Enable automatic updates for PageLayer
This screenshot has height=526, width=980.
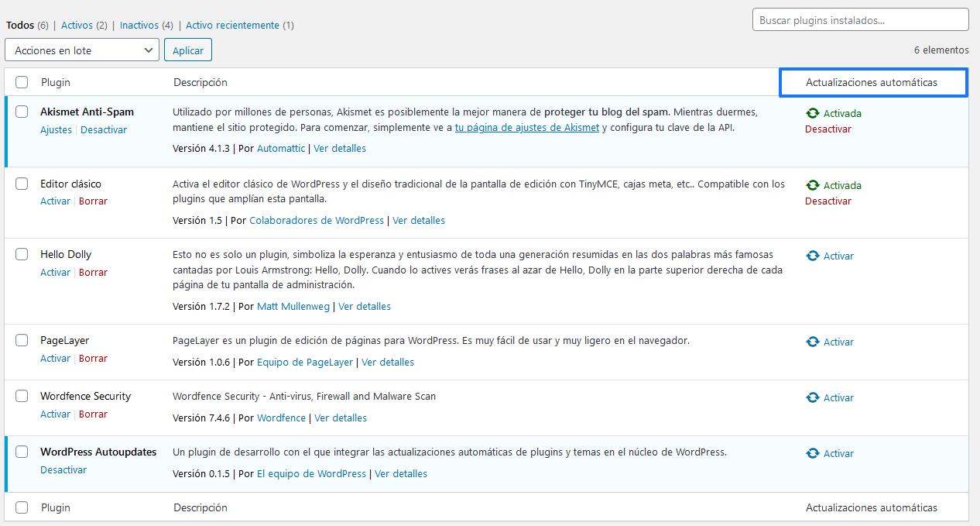(838, 342)
